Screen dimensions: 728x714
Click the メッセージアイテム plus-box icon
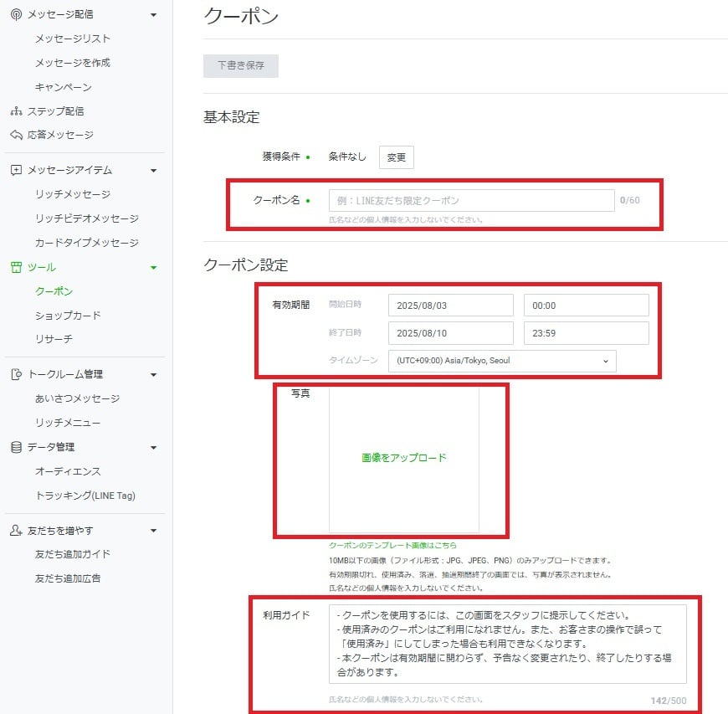click(x=16, y=170)
